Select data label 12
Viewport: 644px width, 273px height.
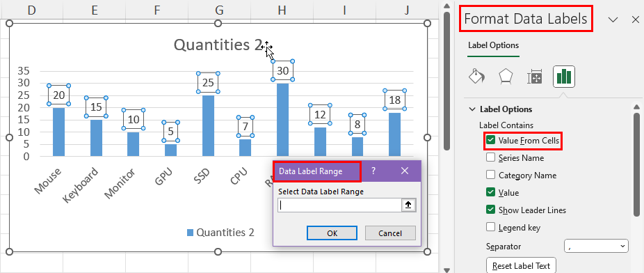pyautogui.click(x=320, y=115)
